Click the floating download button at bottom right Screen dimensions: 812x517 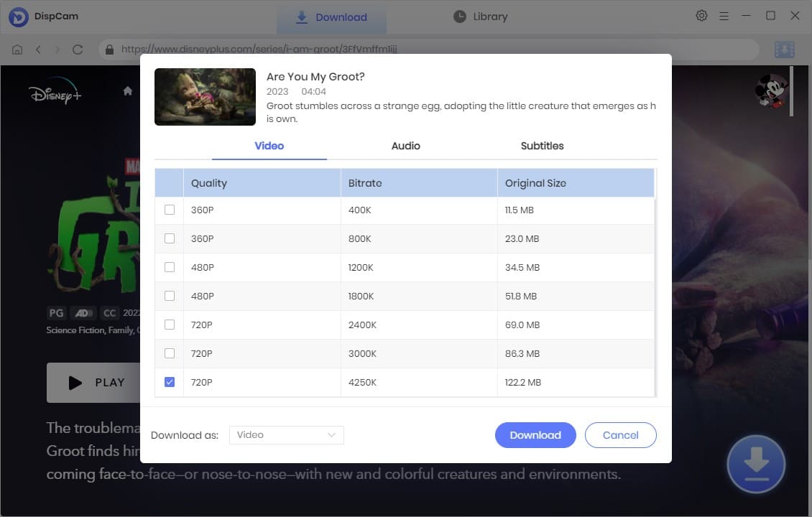pos(756,464)
